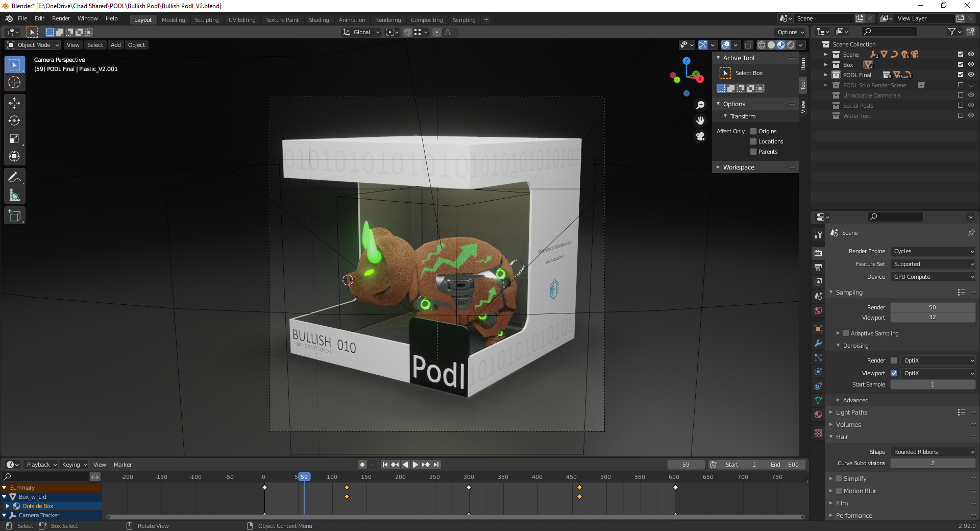Select the Add Cube tool

click(14, 216)
